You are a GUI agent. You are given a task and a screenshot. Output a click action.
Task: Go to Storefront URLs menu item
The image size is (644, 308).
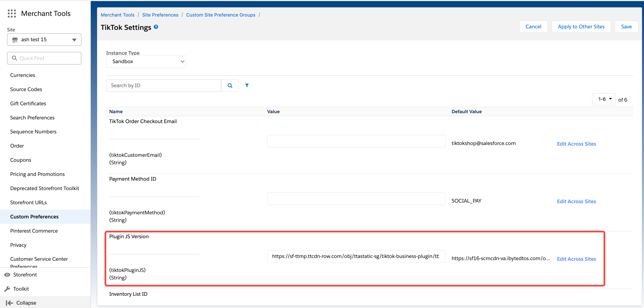click(28, 202)
